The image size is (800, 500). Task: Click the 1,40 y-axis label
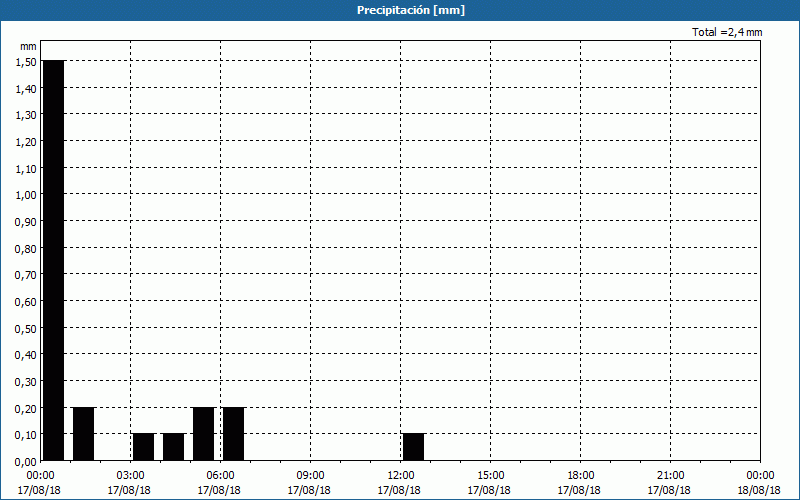[26, 89]
